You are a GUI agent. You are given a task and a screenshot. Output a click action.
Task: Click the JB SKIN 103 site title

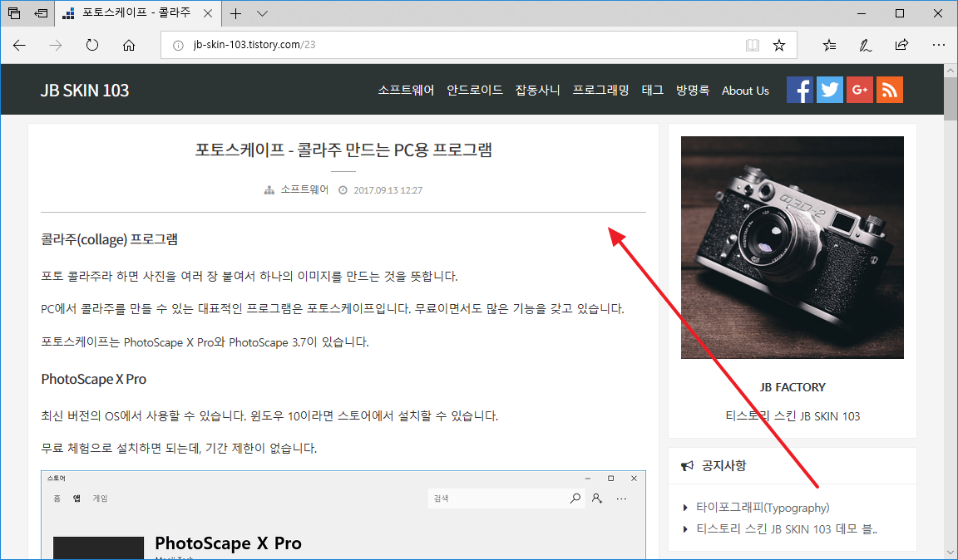click(85, 91)
